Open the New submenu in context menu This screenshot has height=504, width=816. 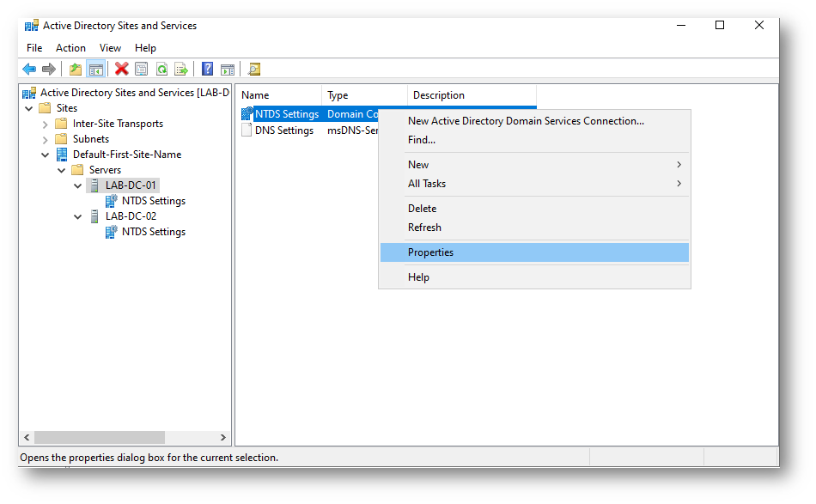pos(534,164)
